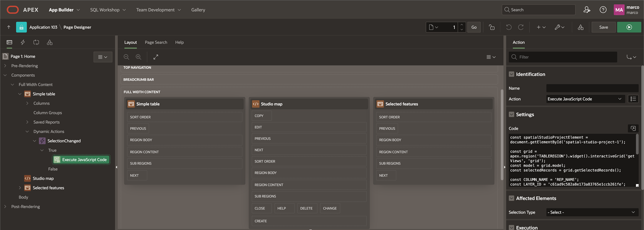
Task: Open the SQL Workshop menu
Action: (x=108, y=10)
